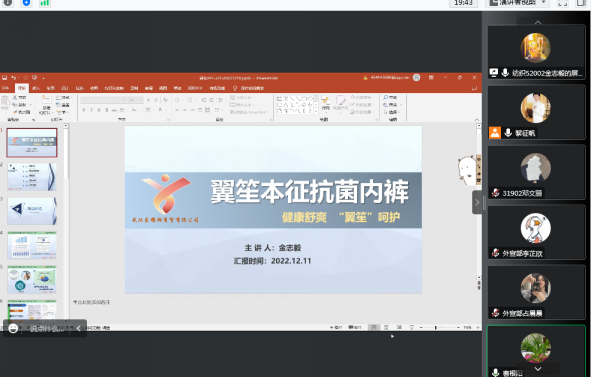Collapse the chat bar left chevron
Screen dimensions: 592x378
coord(79,329)
